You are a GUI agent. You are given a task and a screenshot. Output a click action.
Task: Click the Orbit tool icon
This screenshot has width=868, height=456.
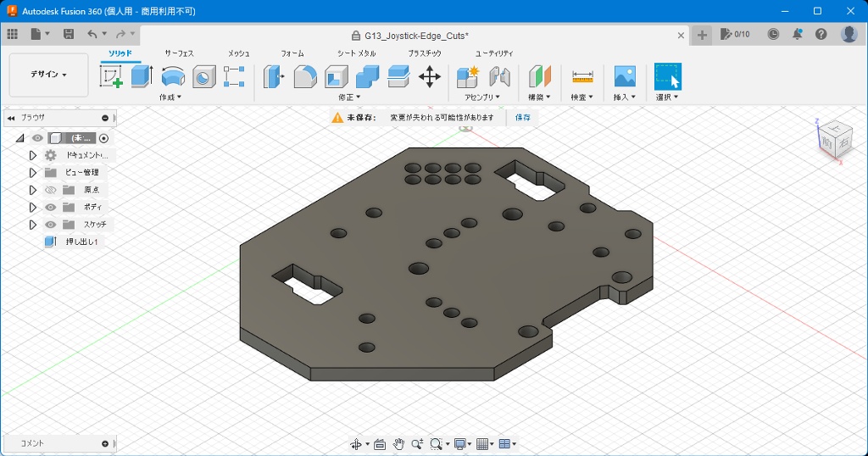pyautogui.click(x=357, y=444)
